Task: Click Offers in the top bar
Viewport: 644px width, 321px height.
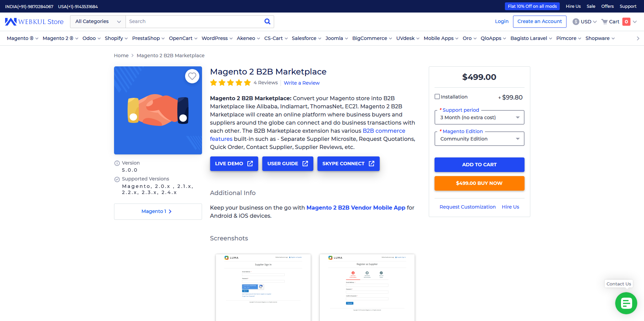Action: 607,6
